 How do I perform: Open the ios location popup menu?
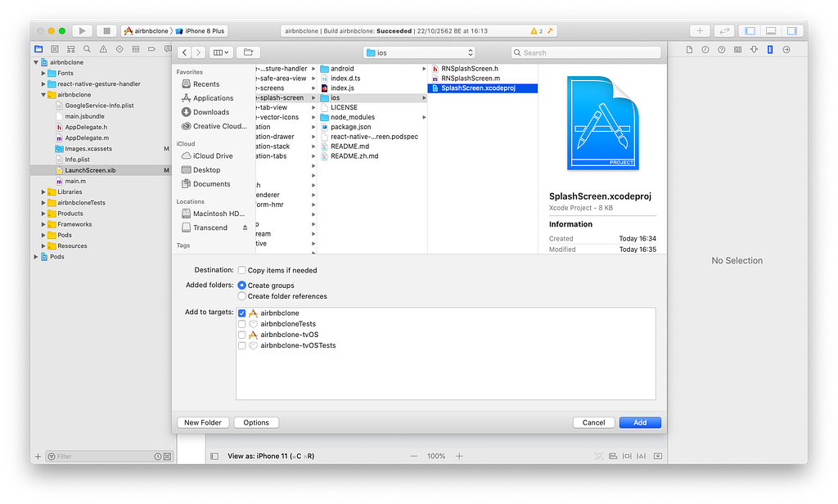click(419, 52)
